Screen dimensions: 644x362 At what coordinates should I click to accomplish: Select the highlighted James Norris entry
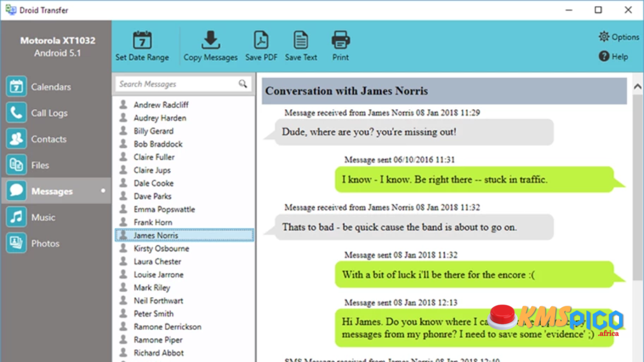[185, 235]
